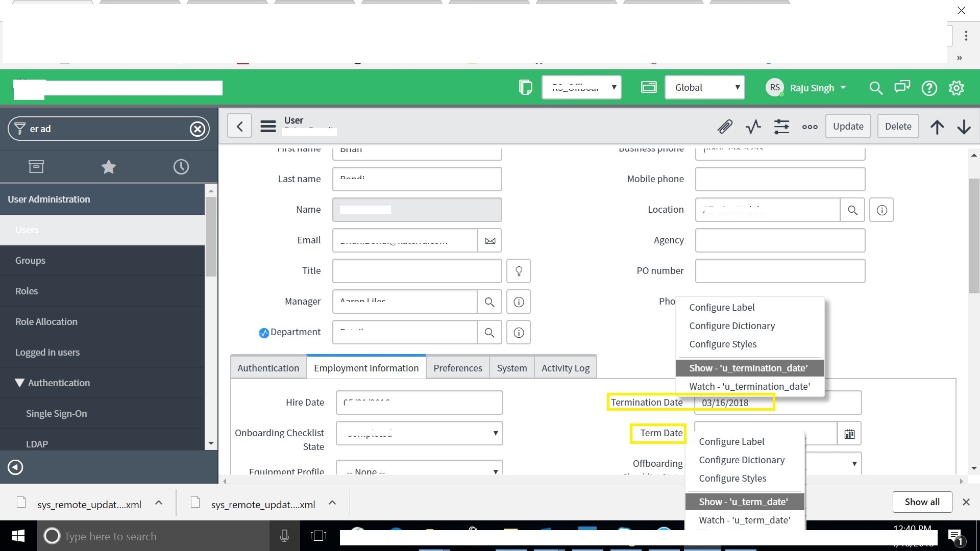This screenshot has width=980, height=551.
Task: Click the personalize form sliders icon
Action: pyautogui.click(x=781, y=127)
